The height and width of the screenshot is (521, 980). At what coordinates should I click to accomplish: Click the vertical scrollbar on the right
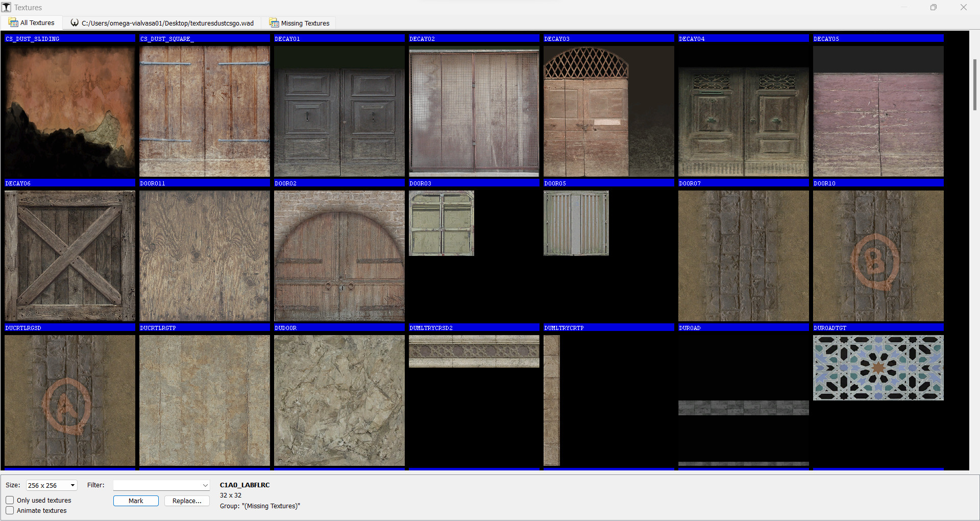(x=975, y=84)
